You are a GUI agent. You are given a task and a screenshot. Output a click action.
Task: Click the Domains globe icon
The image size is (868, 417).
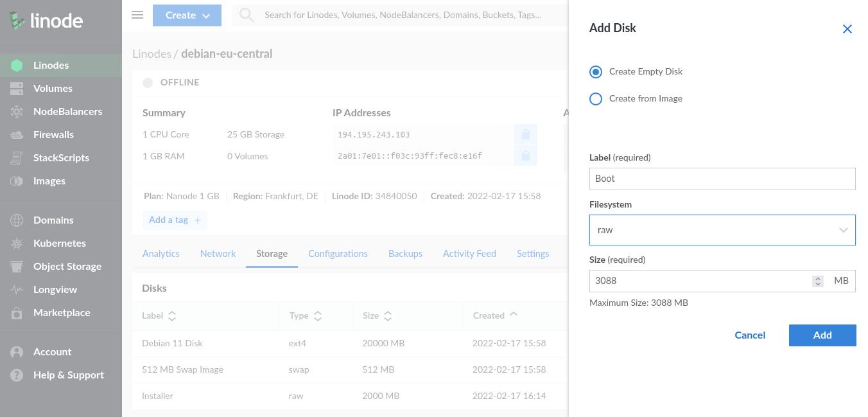17,220
